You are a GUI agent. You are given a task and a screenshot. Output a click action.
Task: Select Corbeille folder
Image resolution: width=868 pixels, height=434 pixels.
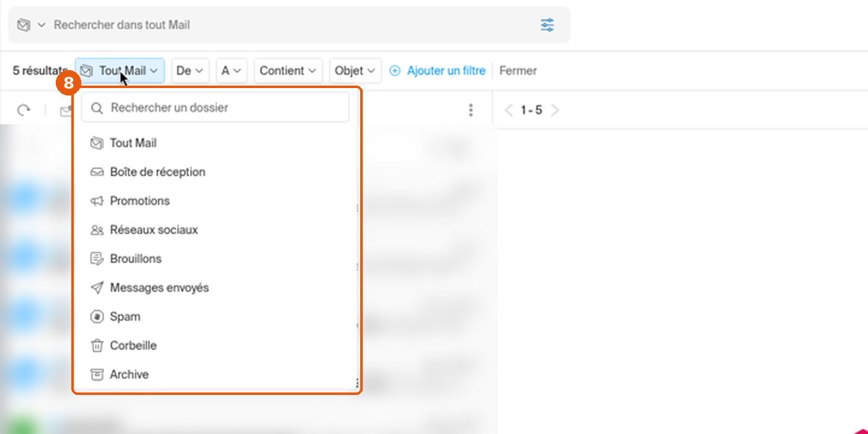pyautogui.click(x=215, y=345)
